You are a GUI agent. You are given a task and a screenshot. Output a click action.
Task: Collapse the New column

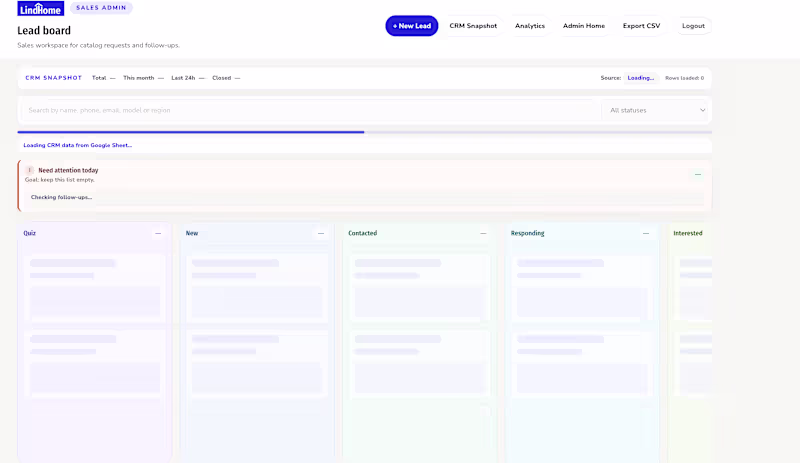tap(320, 233)
